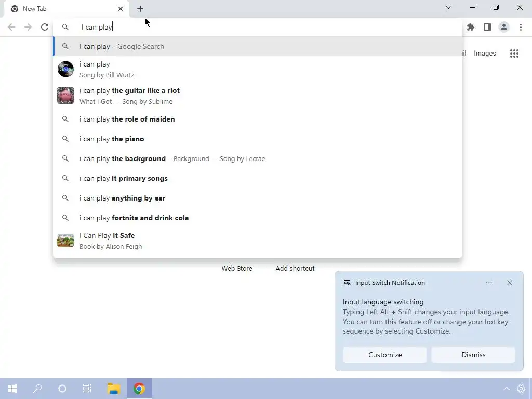
Task: Click search icon beside 'the piano' suggestion
Action: tap(65, 139)
